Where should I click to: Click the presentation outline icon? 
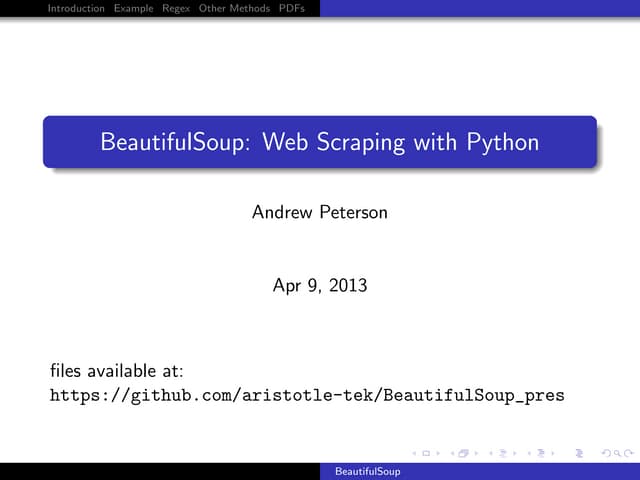point(581,453)
